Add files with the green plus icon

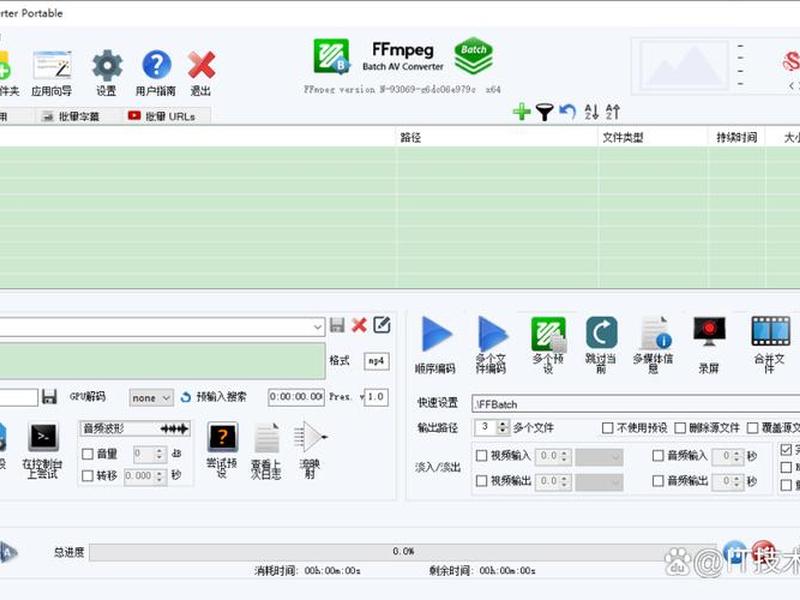click(521, 111)
